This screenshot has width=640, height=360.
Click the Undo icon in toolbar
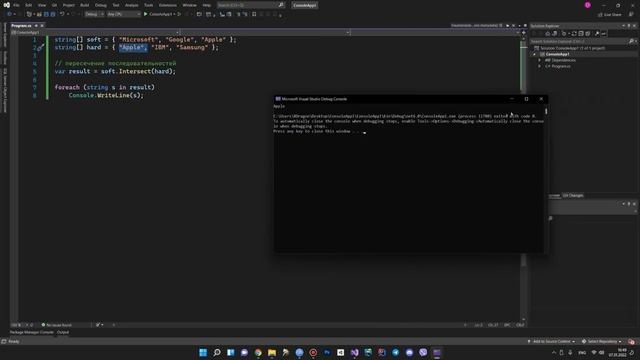pyautogui.click(x=62, y=14)
